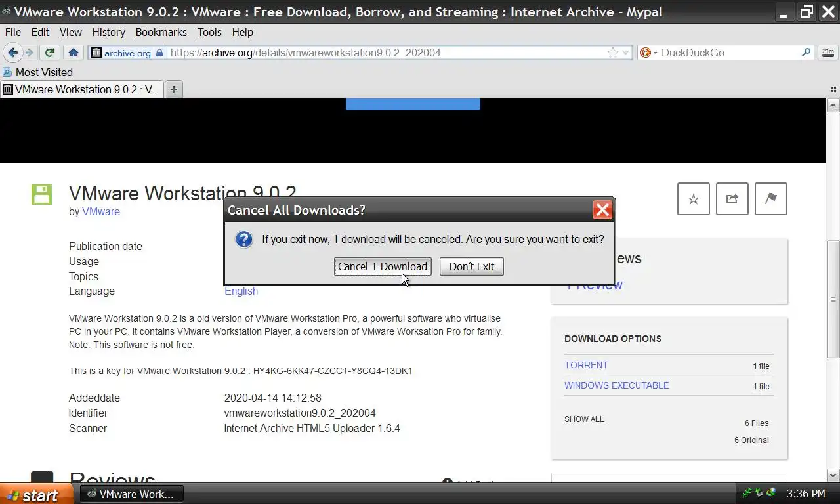Click the archive.org site identity badge
840x504 pixels.
coord(127,52)
